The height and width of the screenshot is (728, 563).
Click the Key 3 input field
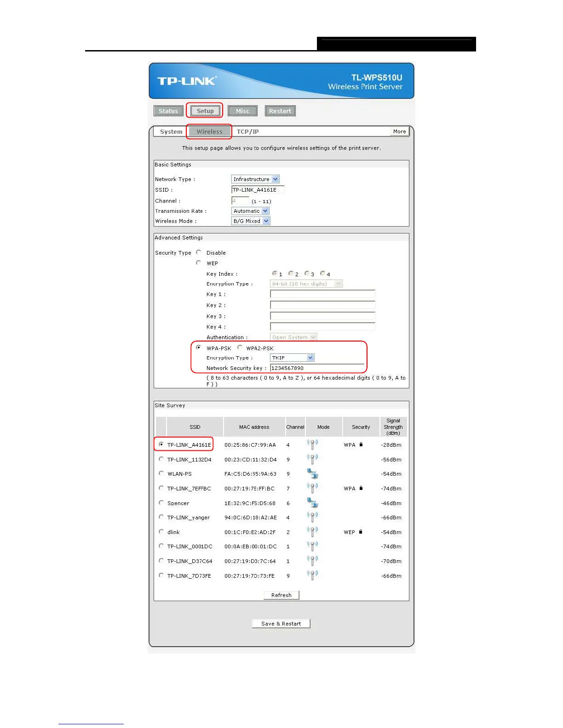(x=322, y=316)
